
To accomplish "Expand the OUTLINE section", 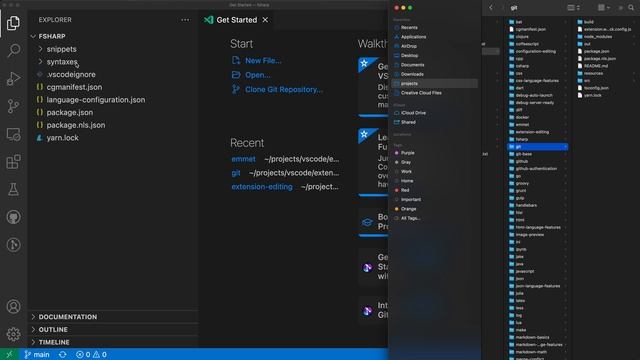I will [53, 329].
